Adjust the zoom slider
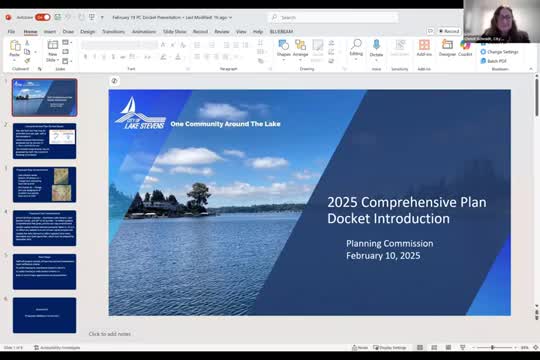The image size is (540, 360). [493, 348]
